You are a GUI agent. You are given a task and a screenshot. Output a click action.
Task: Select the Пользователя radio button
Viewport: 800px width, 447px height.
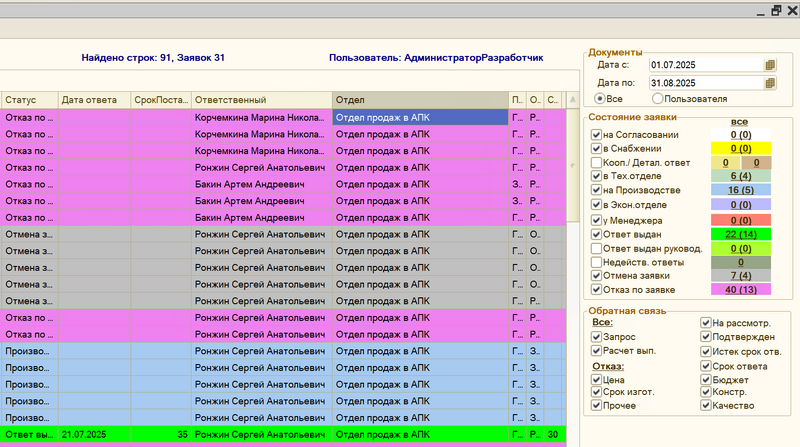(657, 98)
